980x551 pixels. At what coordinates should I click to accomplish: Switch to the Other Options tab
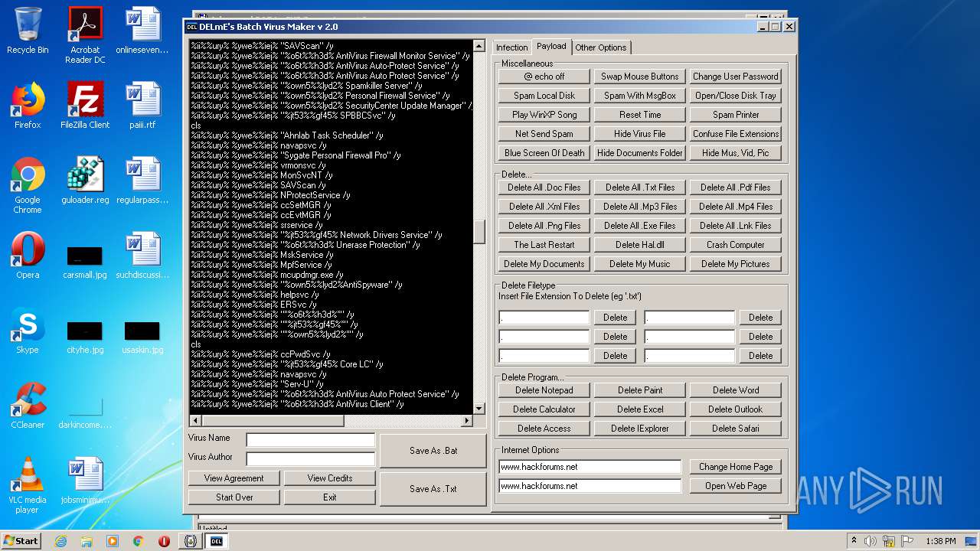tap(601, 47)
